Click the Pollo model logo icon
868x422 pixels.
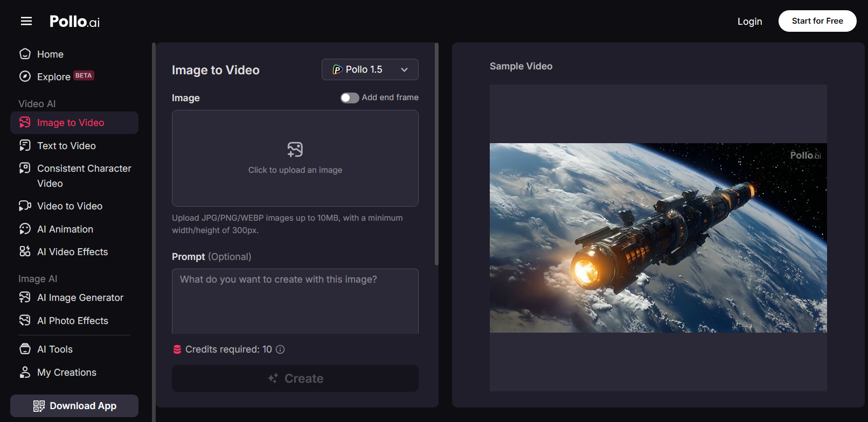pyautogui.click(x=337, y=69)
